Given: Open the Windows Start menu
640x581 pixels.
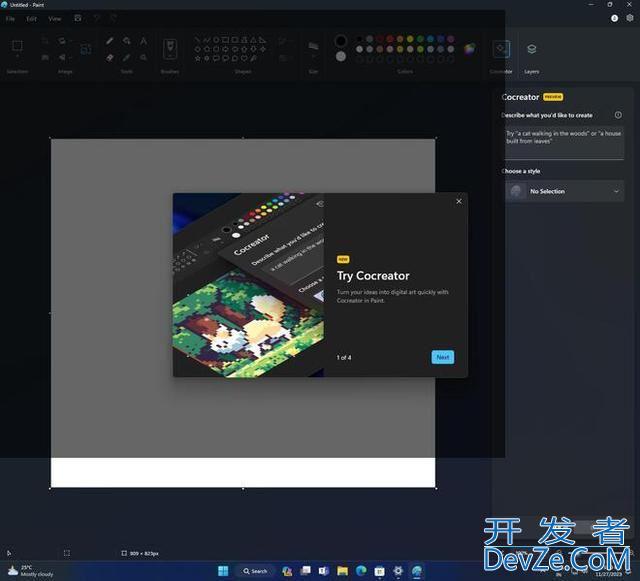Looking at the screenshot, I should tap(223, 571).
